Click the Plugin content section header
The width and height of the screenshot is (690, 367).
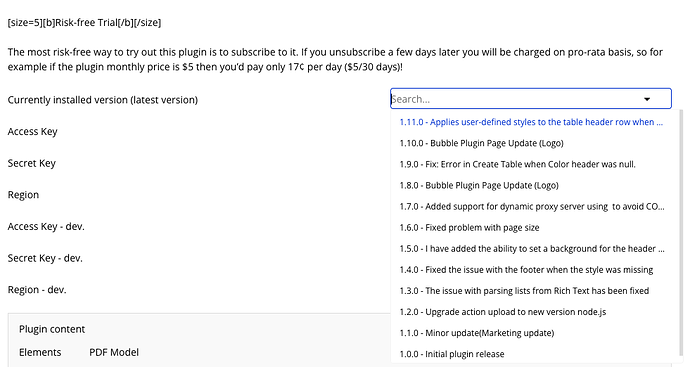point(52,329)
